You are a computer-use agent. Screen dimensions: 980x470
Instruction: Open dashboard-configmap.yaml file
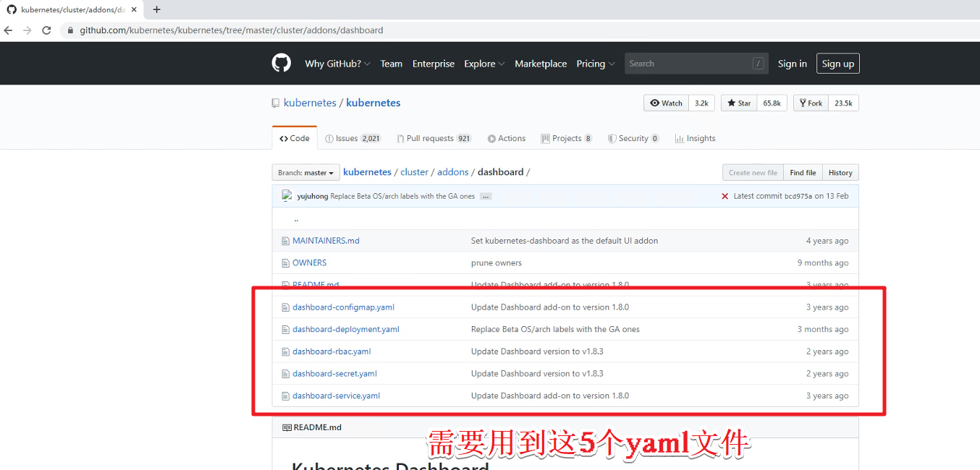click(343, 307)
